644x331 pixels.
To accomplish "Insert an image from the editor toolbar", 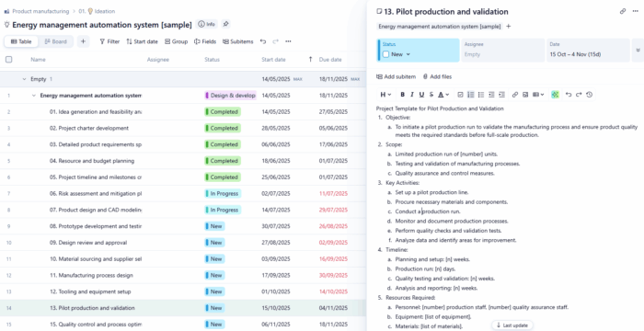I will [x=525, y=95].
